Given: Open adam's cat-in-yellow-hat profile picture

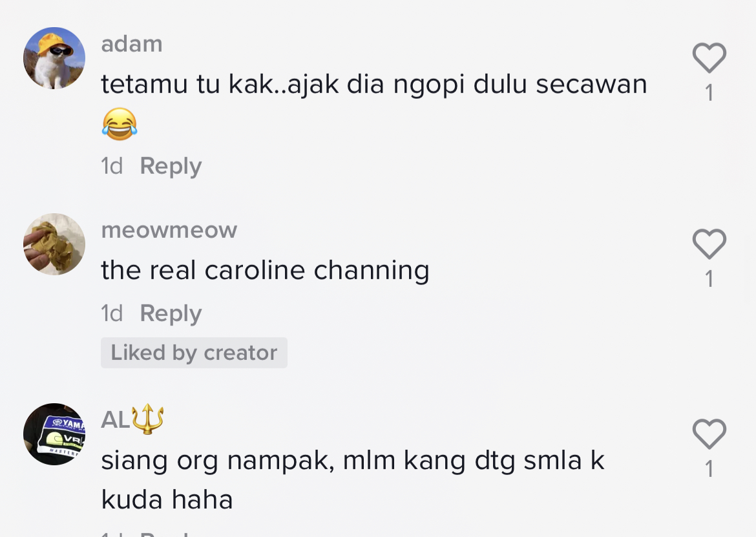Looking at the screenshot, I should coord(54,58).
